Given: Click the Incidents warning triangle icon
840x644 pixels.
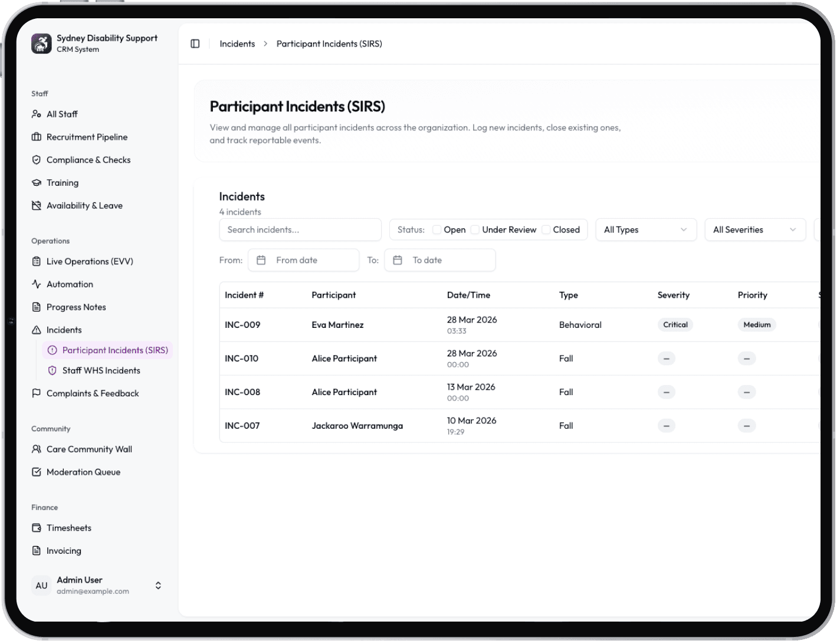Looking at the screenshot, I should 37,330.
